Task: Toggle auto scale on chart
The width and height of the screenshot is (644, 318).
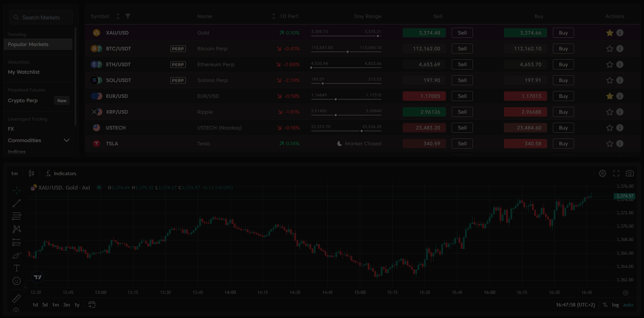Action: (x=628, y=305)
